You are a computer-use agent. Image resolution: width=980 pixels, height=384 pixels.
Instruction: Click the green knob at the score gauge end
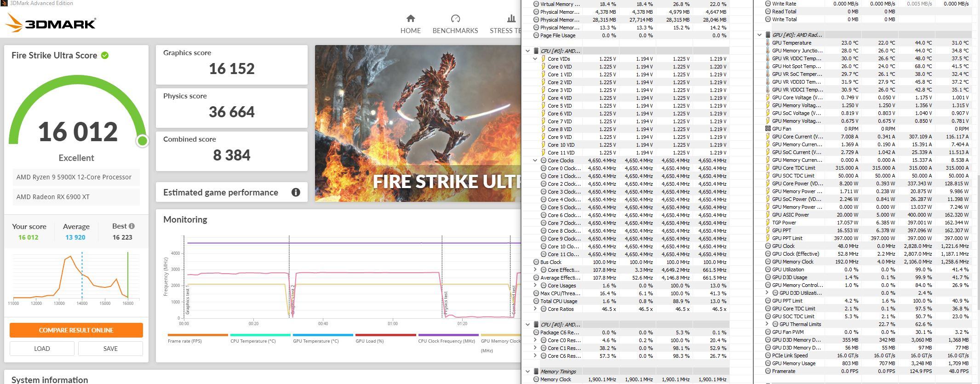[x=143, y=141]
